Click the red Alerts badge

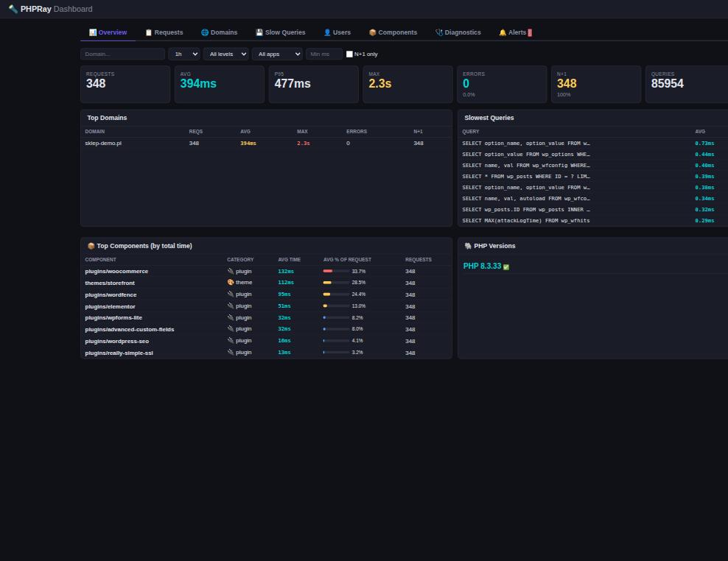coord(530,32)
